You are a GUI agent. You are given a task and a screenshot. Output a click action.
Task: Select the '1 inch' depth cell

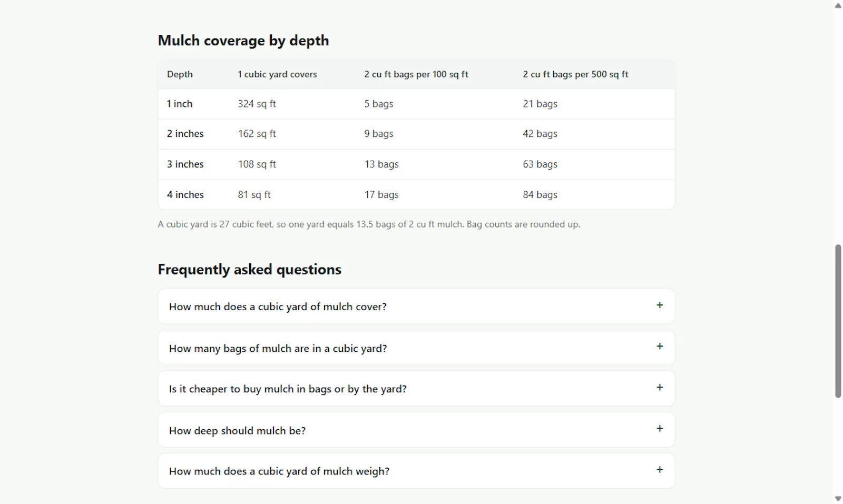click(180, 104)
